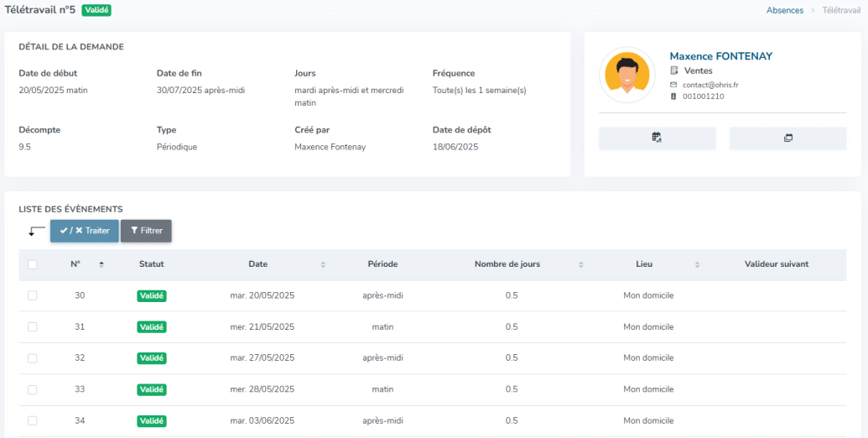Click the Ventes department icon
This screenshot has width=868, height=438.
pyautogui.click(x=673, y=70)
